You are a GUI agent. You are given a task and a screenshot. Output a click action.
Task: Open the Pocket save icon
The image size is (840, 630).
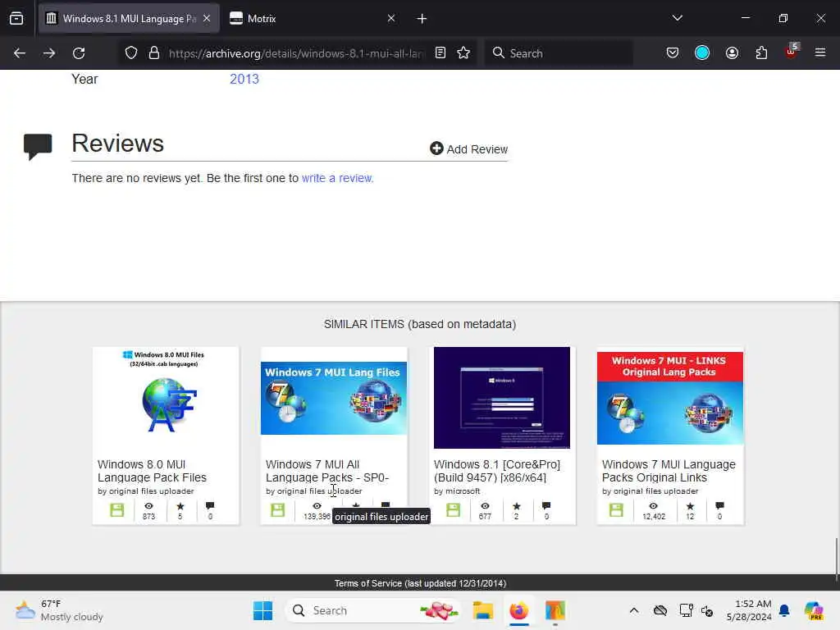coord(673,52)
